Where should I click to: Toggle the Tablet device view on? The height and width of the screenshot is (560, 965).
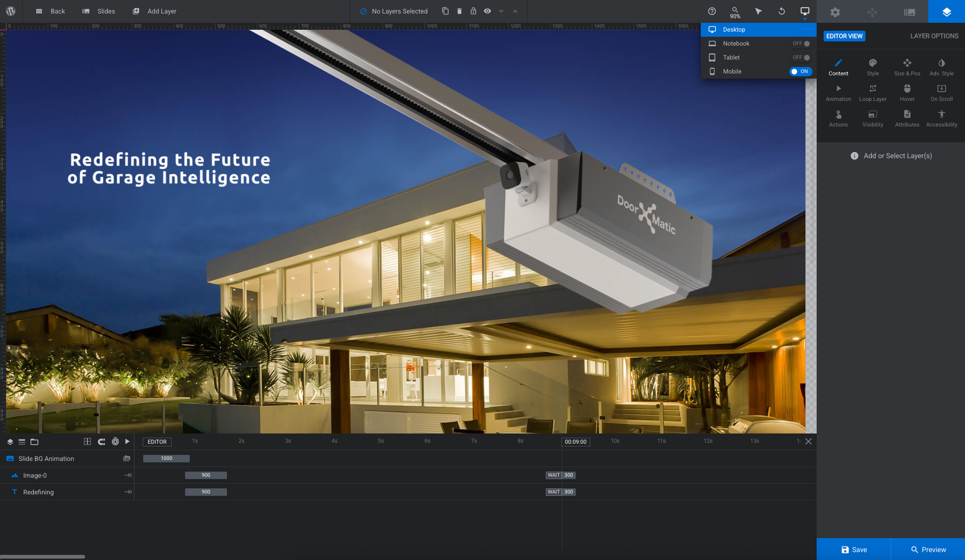[802, 58]
